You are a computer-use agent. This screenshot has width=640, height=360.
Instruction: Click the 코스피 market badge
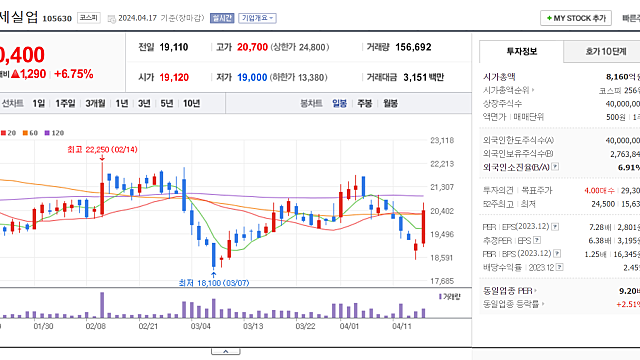coord(89,18)
